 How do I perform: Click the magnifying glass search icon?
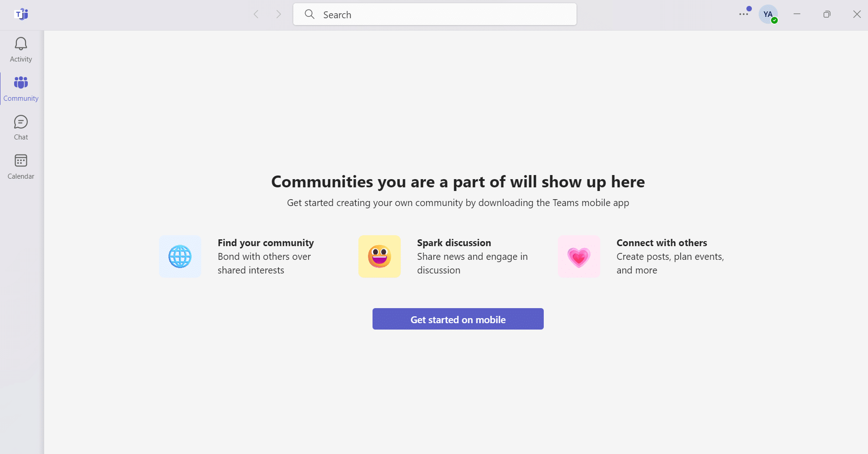click(x=310, y=14)
